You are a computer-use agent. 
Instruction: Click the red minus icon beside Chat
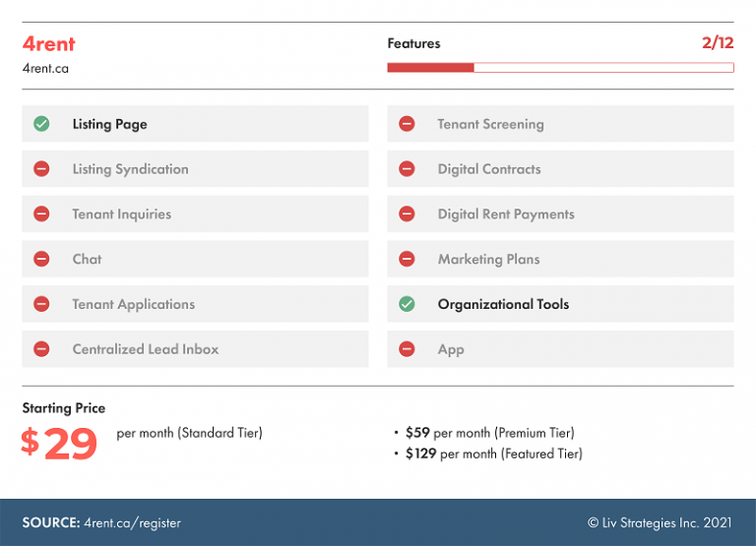point(41,259)
